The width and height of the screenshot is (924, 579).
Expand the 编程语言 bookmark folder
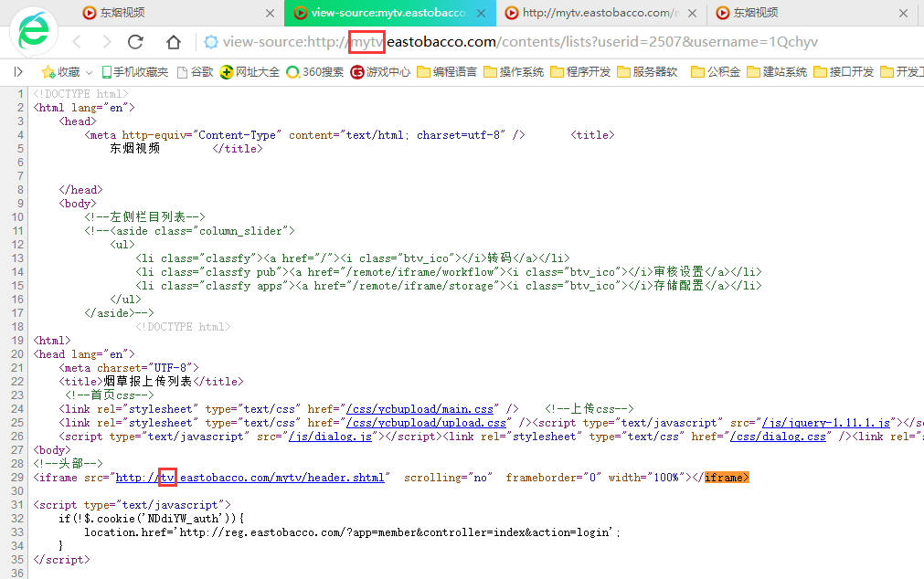pyautogui.click(x=447, y=72)
